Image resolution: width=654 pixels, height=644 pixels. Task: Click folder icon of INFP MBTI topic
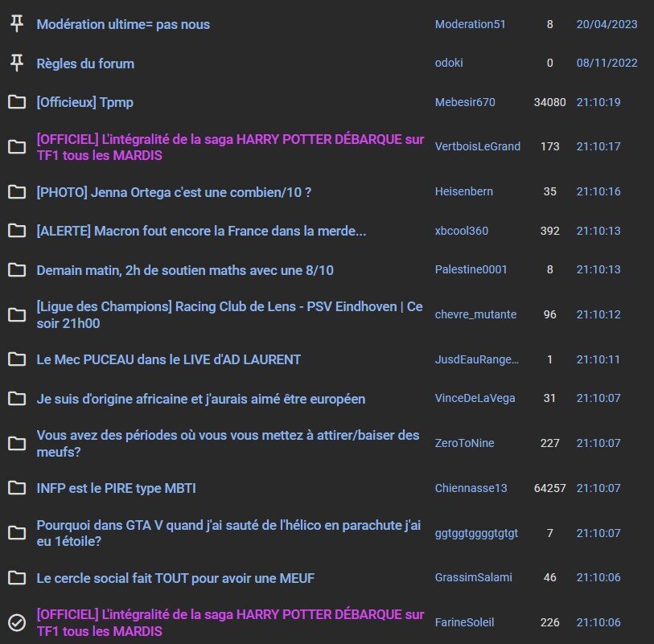[17, 488]
